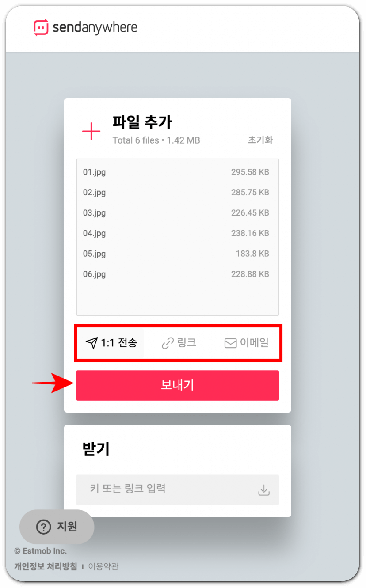The image size is (366, 588).
Task: Open the 지원 support button
Action: click(57, 527)
